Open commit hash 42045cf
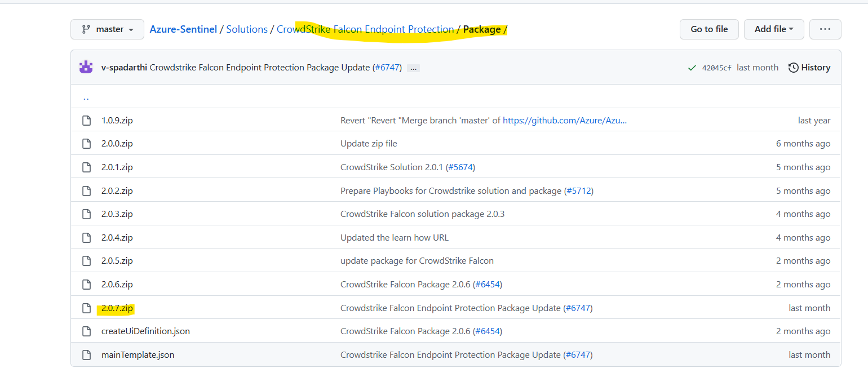This screenshot has width=868, height=386. click(x=716, y=68)
